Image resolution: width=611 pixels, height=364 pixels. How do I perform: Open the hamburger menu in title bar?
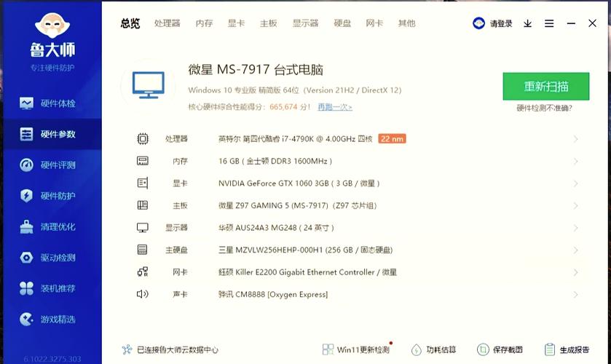pyautogui.click(x=548, y=23)
